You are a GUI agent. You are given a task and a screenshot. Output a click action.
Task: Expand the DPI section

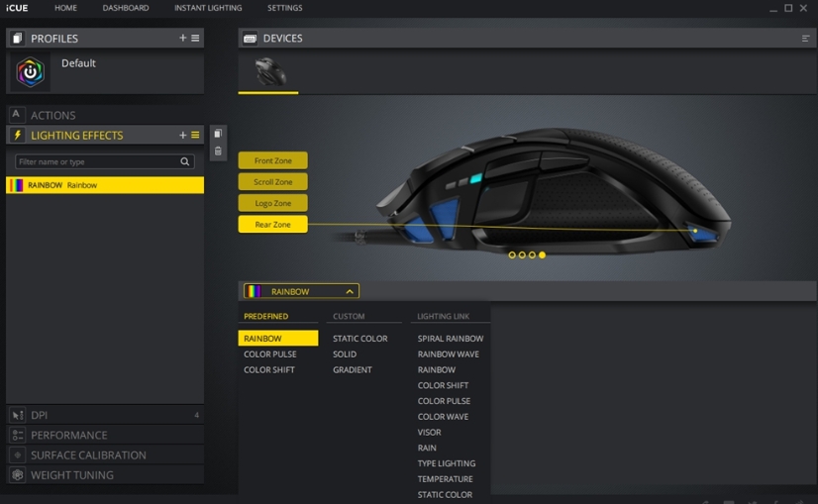click(x=105, y=415)
